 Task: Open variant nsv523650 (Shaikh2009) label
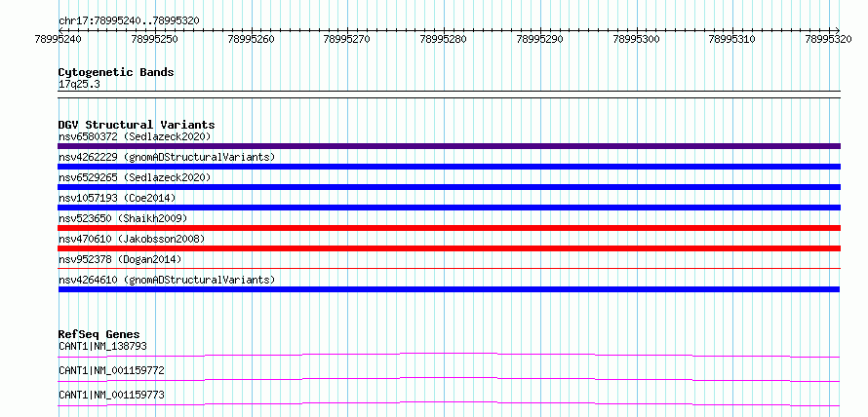(x=123, y=218)
